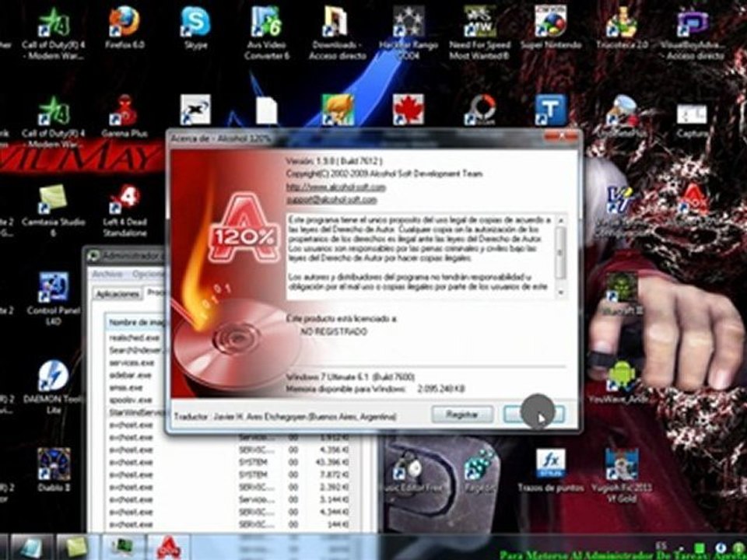Screen dimensions: 747x560
Task: Switch to Aplicaciones tab in Task Manager
Action: coord(117,294)
